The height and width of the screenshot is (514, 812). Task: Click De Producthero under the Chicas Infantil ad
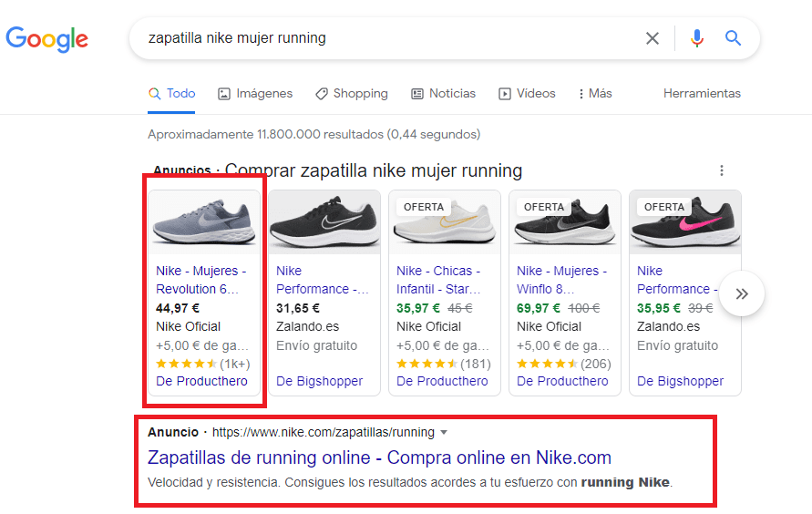click(x=442, y=381)
